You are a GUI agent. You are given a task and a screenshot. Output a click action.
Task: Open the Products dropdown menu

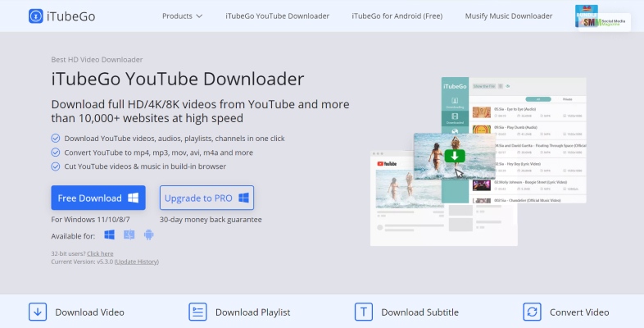[182, 16]
